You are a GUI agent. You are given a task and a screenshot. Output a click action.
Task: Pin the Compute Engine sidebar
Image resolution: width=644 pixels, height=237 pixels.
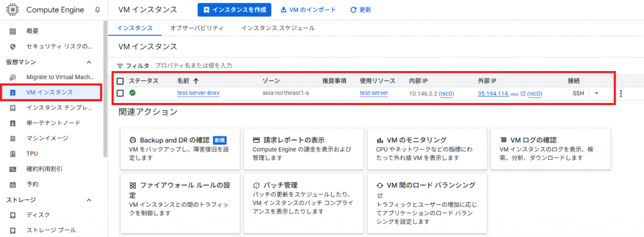pyautogui.click(x=97, y=10)
